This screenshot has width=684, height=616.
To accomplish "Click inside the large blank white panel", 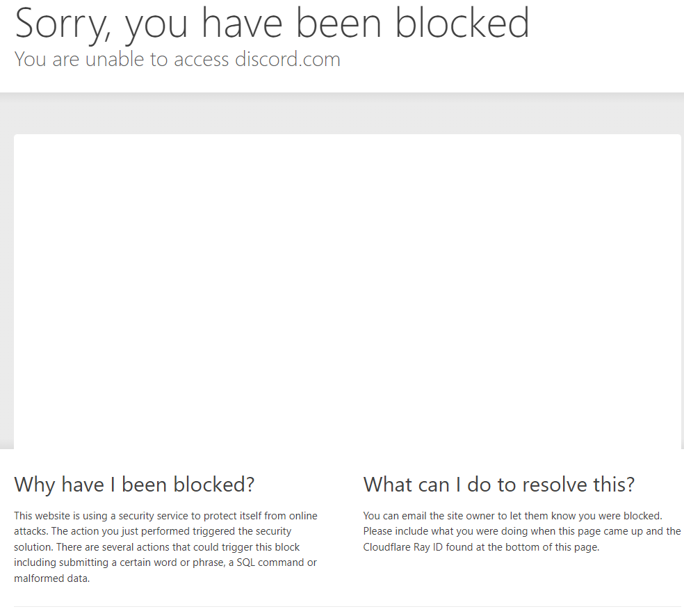I will pyautogui.click(x=348, y=292).
